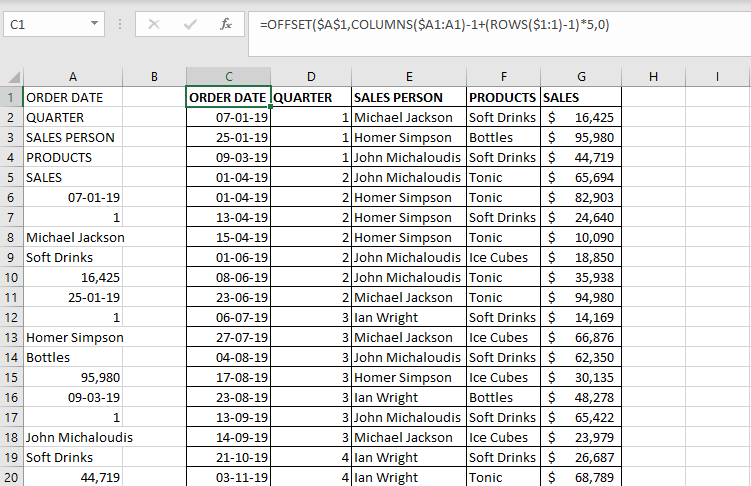Click the fill handle of cell C1
Image resolution: width=751 pixels, height=486 pixels.
tap(271, 107)
